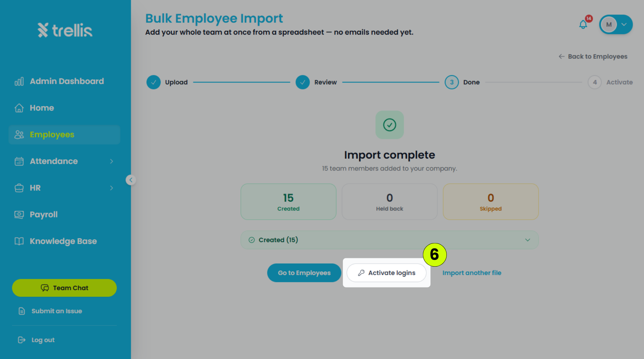
Task: Click the HR briefcase icon
Action: (x=19, y=188)
